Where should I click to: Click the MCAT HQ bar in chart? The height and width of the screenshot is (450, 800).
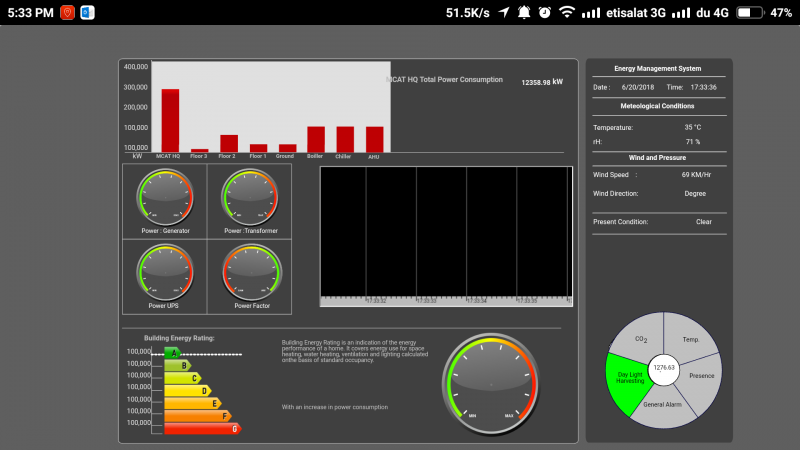170,120
